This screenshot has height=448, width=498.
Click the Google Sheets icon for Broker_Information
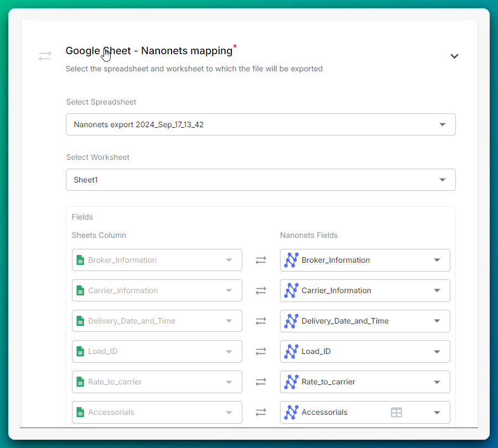80,260
